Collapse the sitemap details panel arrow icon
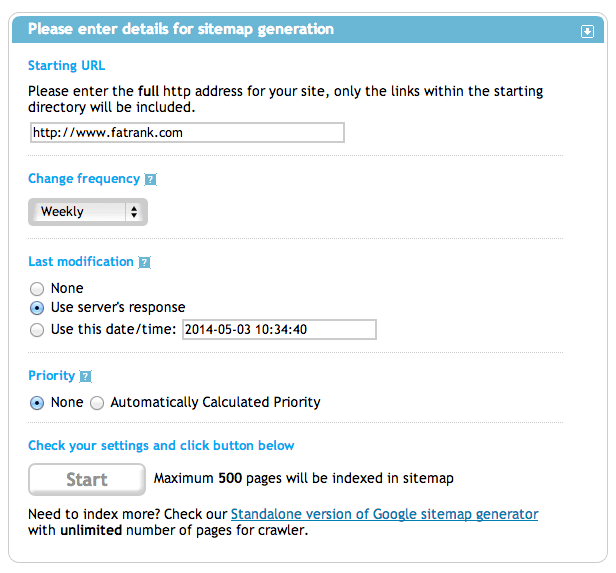This screenshot has width=616, height=573. point(587,31)
